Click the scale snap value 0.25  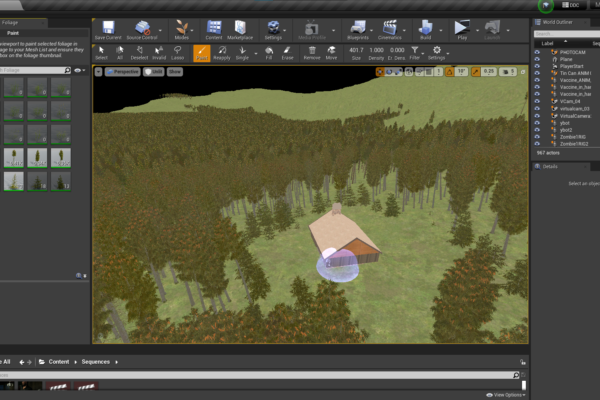pos(489,72)
